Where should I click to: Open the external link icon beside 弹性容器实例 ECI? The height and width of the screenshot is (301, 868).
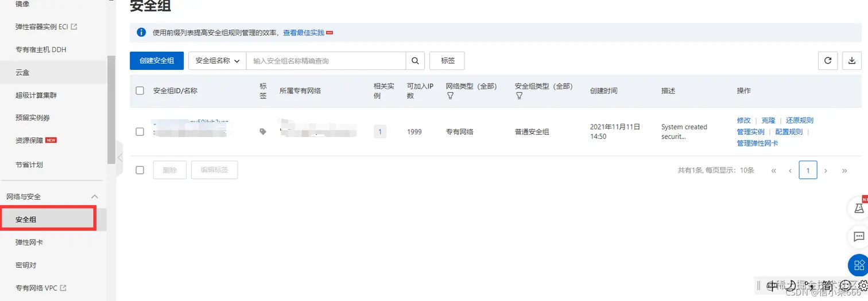[73, 26]
